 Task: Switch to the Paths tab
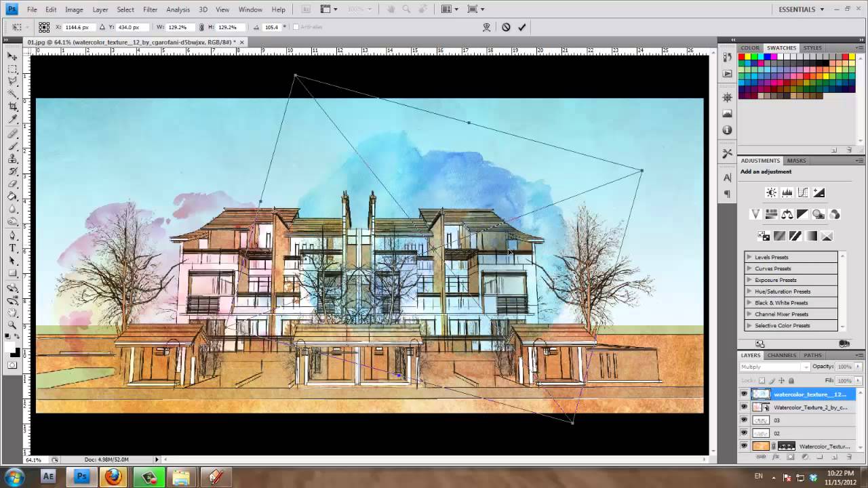point(812,355)
